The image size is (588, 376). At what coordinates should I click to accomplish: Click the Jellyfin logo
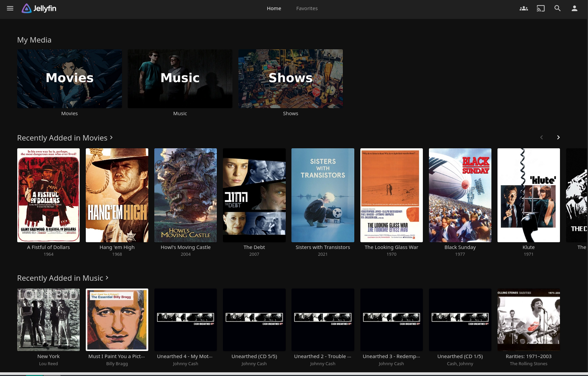(x=39, y=8)
